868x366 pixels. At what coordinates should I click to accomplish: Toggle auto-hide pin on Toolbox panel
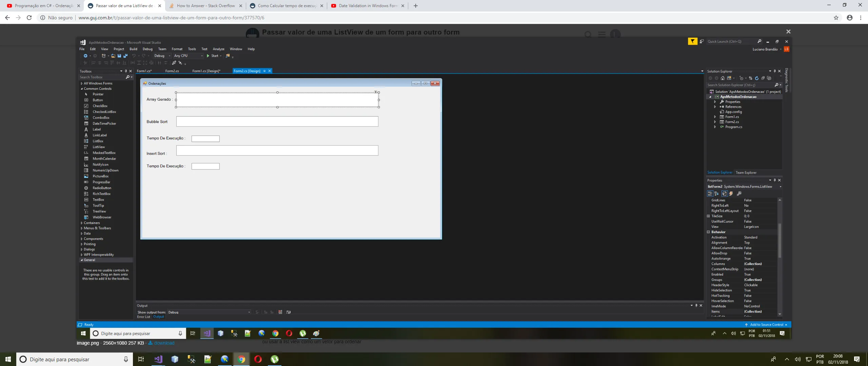[x=126, y=71]
